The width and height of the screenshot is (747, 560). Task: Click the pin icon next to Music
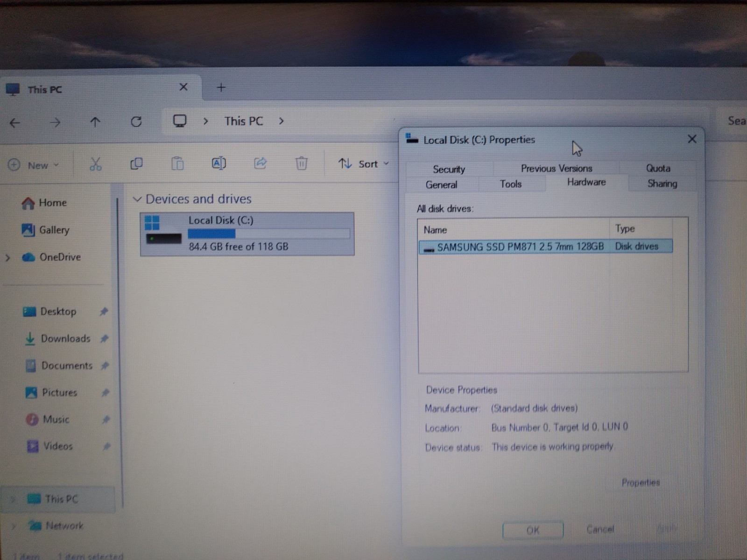pyautogui.click(x=106, y=420)
